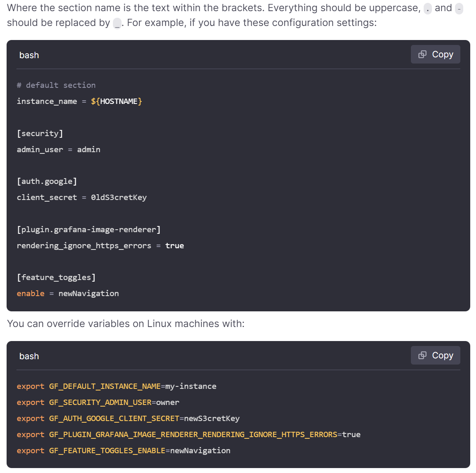Click GF_PLUGIN_GRAFANA_IMAGE_RENDERER_RENDERING_IGNORE_HTTPS_ERRORS variable
The width and height of the screenshot is (476, 473).
(x=193, y=435)
